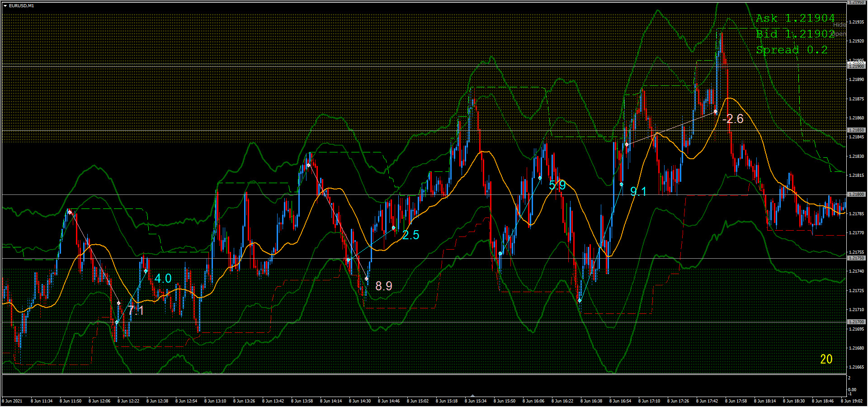
Task: Click the yellow 20 counter label
Action: pos(826,359)
